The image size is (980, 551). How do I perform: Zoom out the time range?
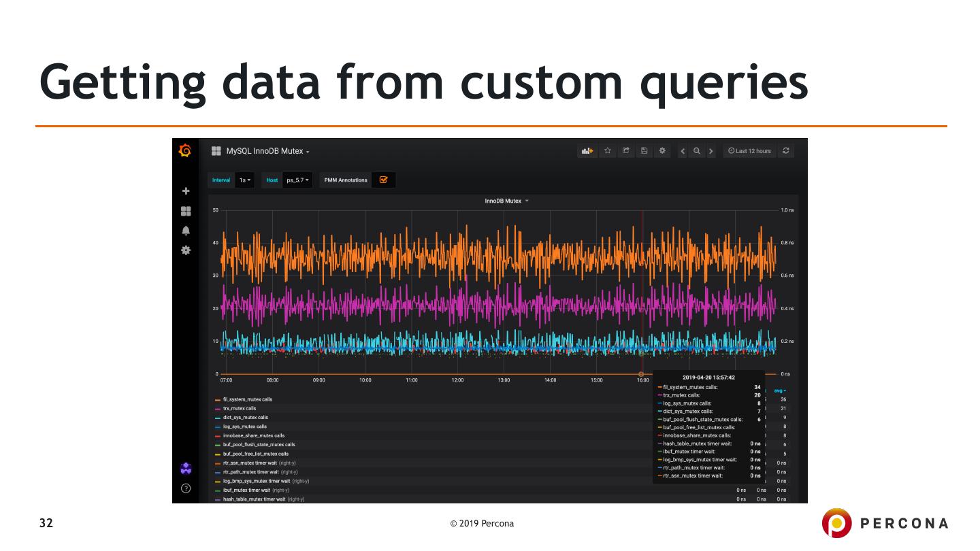coord(697,151)
